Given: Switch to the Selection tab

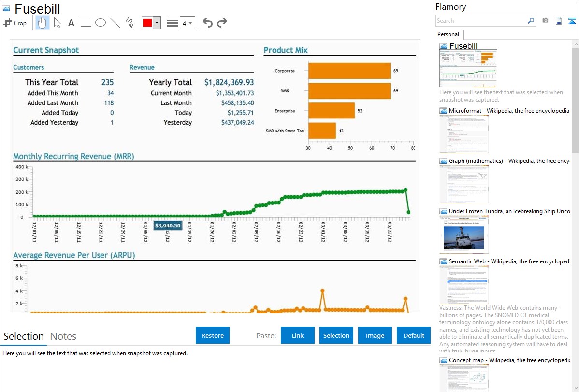Looking at the screenshot, I should point(24,336).
